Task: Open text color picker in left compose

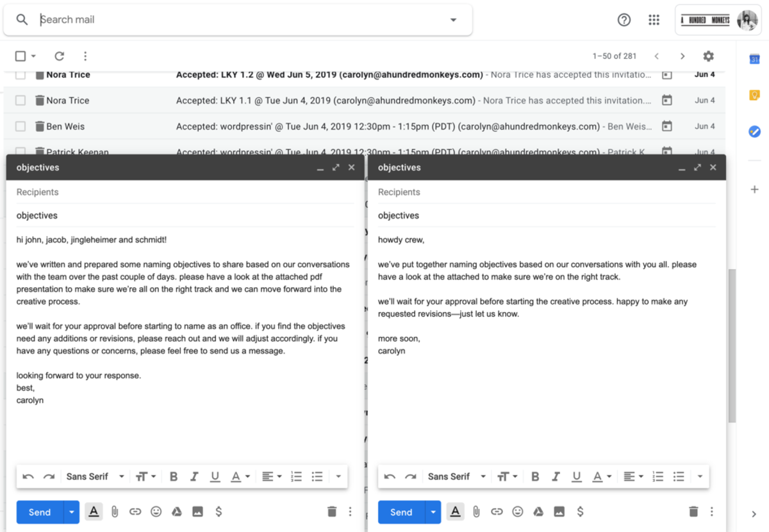Action: 240,477
